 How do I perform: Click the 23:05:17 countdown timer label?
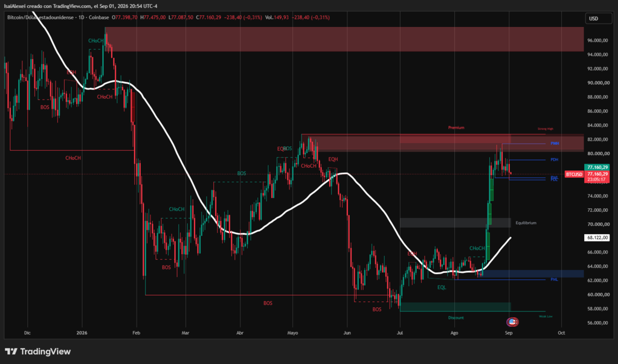click(597, 179)
